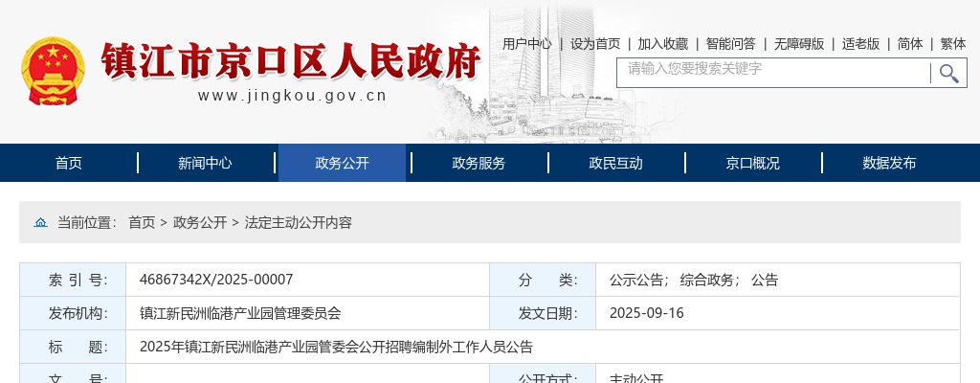The image size is (980, 383).
Task: Open the 首页 navigation tab
Action: [69, 163]
